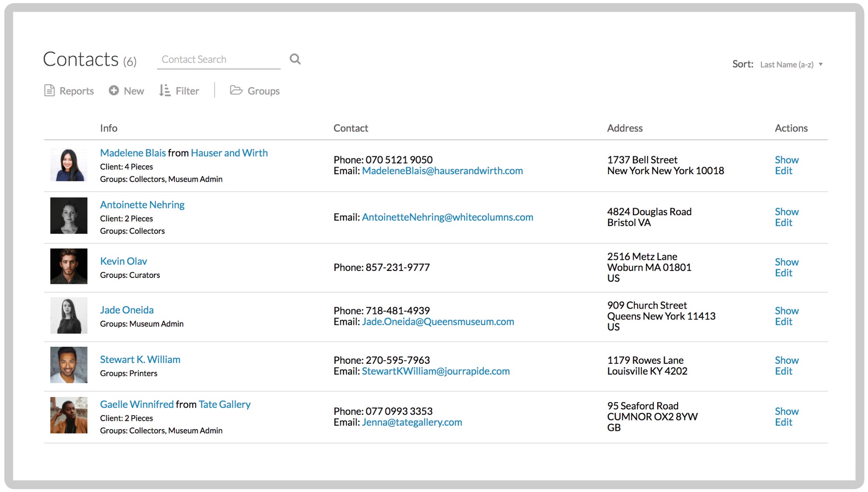Open Madelene Blais's contact profile
This screenshot has width=868, height=492.
point(133,153)
